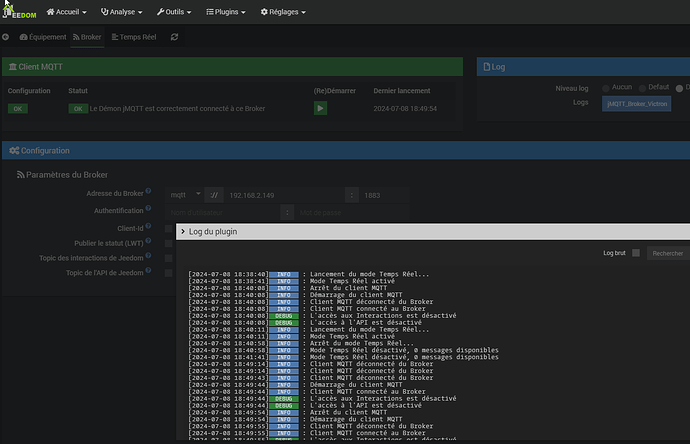Restart the MQTT client with play button

point(320,108)
